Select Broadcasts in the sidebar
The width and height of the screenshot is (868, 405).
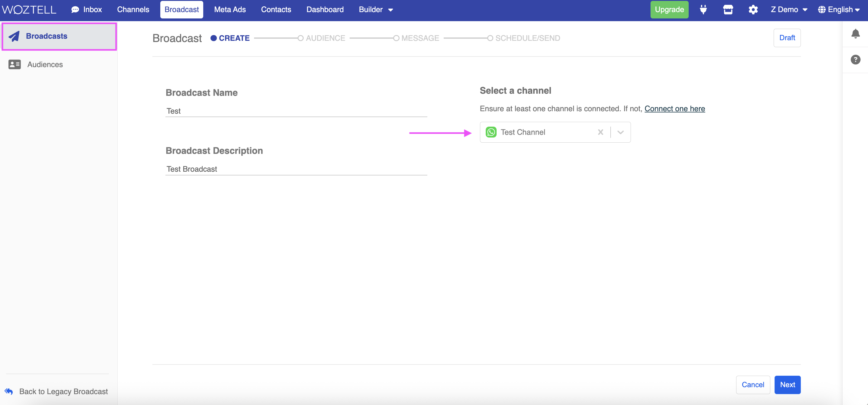pyautogui.click(x=59, y=36)
